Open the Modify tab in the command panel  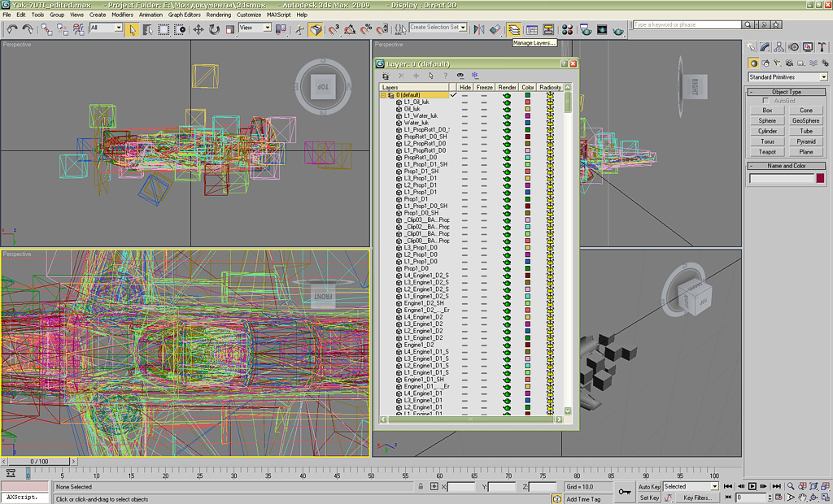click(765, 47)
